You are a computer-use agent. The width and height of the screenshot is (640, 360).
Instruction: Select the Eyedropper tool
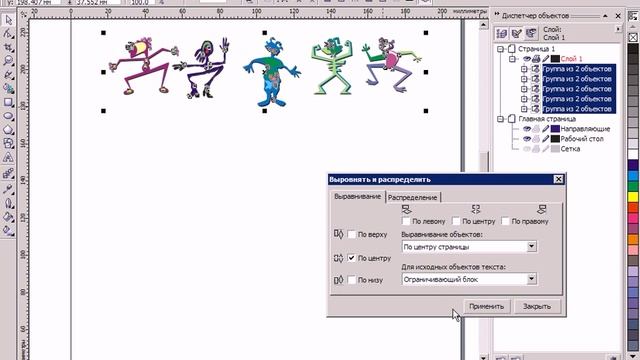pos(8,189)
